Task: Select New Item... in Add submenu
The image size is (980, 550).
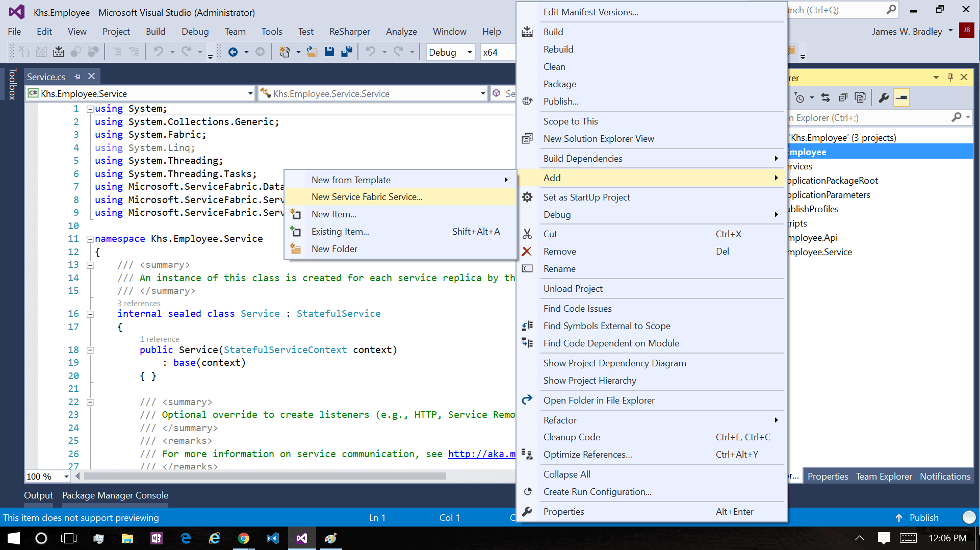Action: [x=400, y=214]
